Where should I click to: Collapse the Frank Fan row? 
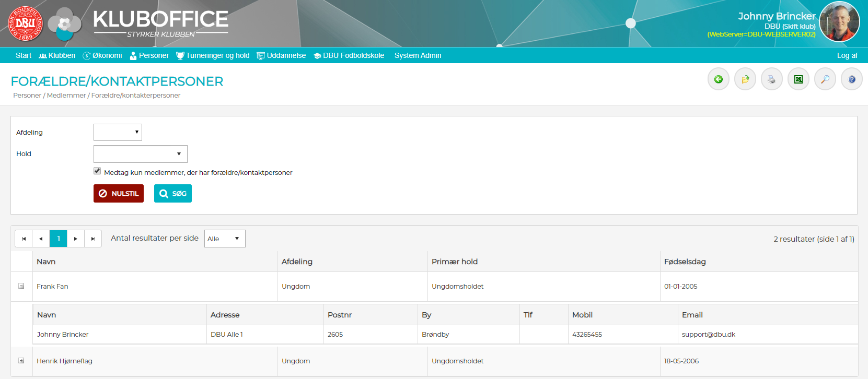pyautogui.click(x=21, y=286)
